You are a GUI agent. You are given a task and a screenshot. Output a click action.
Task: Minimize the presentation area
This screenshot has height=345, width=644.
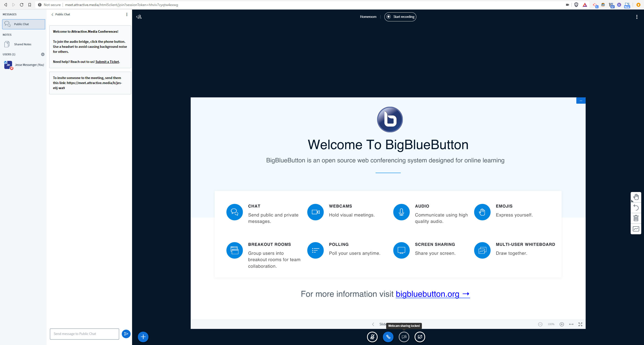[x=581, y=100]
